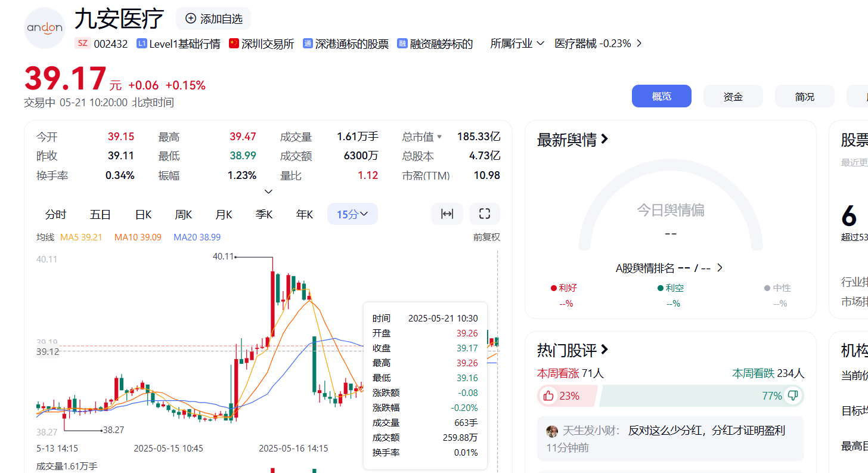The image size is (868, 473).
Task: Click 量比 value 1.12
Action: [x=368, y=175]
